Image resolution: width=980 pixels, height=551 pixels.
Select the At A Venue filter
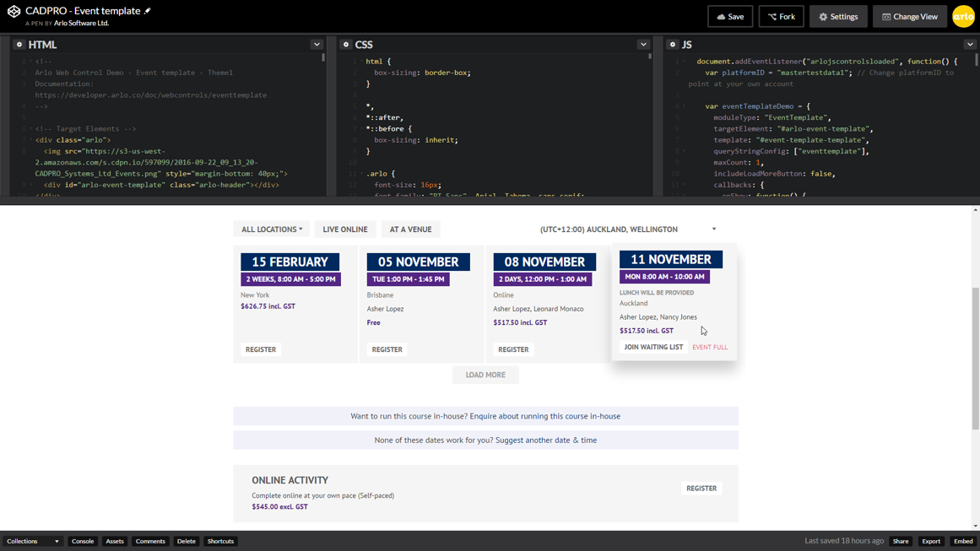tap(410, 230)
